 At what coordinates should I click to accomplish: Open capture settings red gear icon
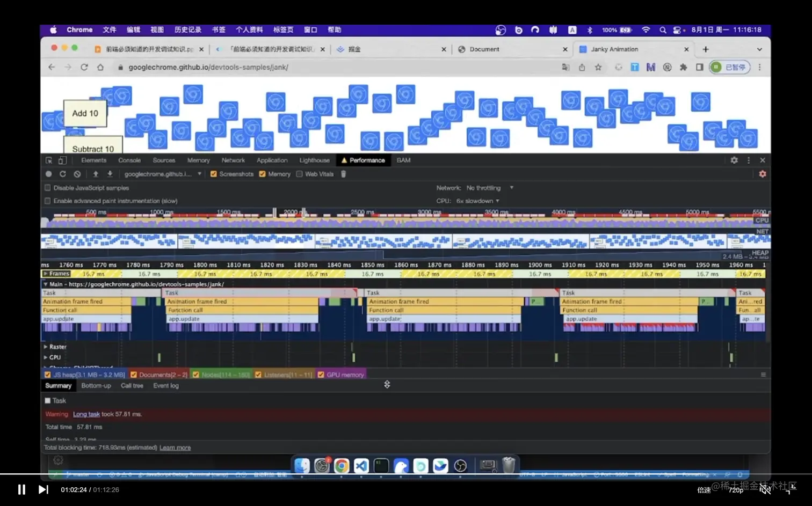762,174
